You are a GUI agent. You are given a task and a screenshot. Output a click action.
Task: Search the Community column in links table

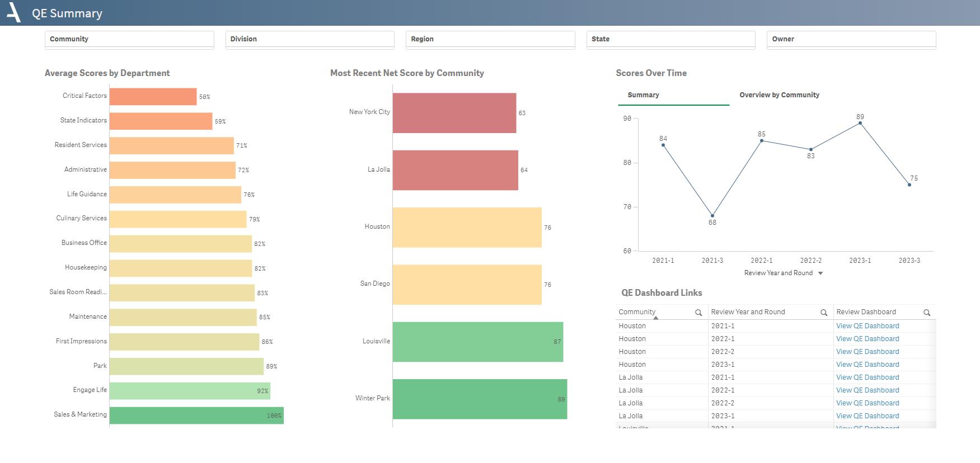coord(698,313)
